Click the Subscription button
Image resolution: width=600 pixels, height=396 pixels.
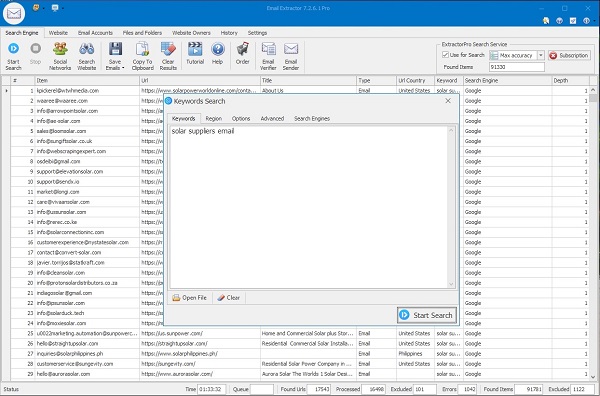tap(569, 55)
